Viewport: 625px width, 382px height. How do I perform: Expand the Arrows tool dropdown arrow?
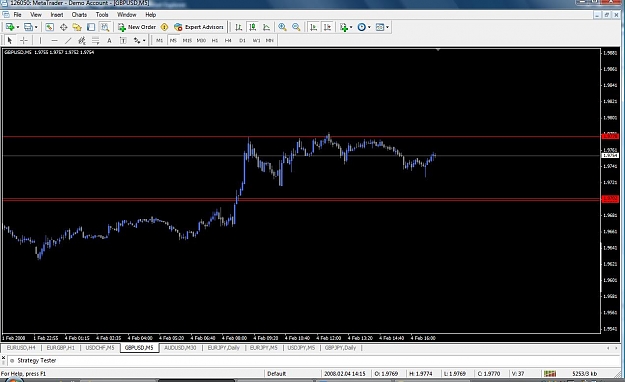click(144, 40)
